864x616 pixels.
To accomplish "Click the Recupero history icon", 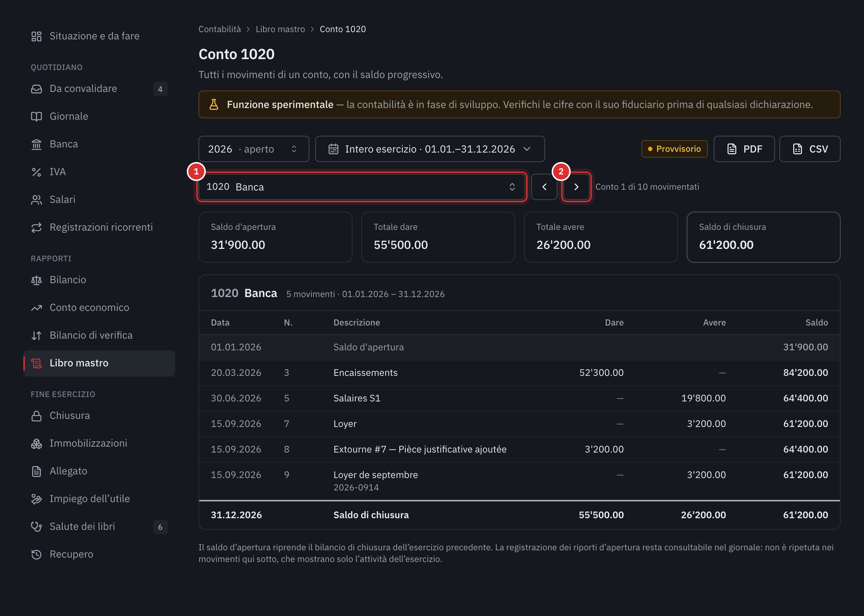I will tap(36, 554).
